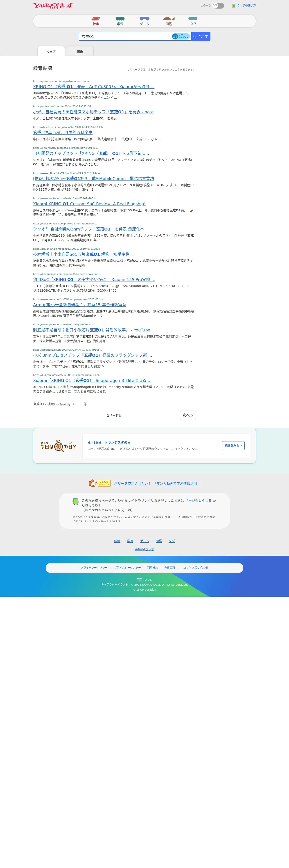289x868 pixels.
Task: Open the 6月30日 トランジスタの日 link
Action: [x=109, y=442]
